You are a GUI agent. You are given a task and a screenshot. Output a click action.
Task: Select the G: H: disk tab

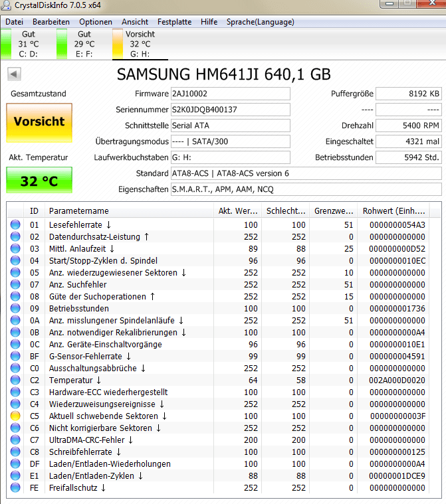pyautogui.click(x=140, y=44)
